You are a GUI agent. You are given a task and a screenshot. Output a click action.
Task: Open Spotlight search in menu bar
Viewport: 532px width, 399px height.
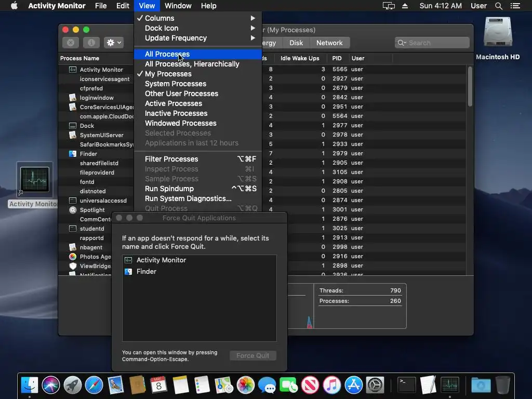tap(498, 6)
